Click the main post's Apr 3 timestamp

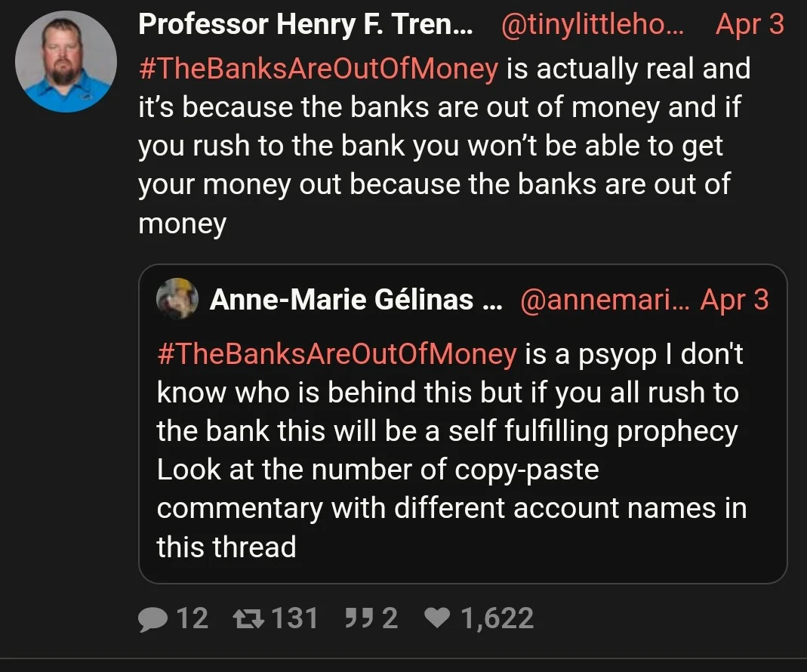[750, 25]
